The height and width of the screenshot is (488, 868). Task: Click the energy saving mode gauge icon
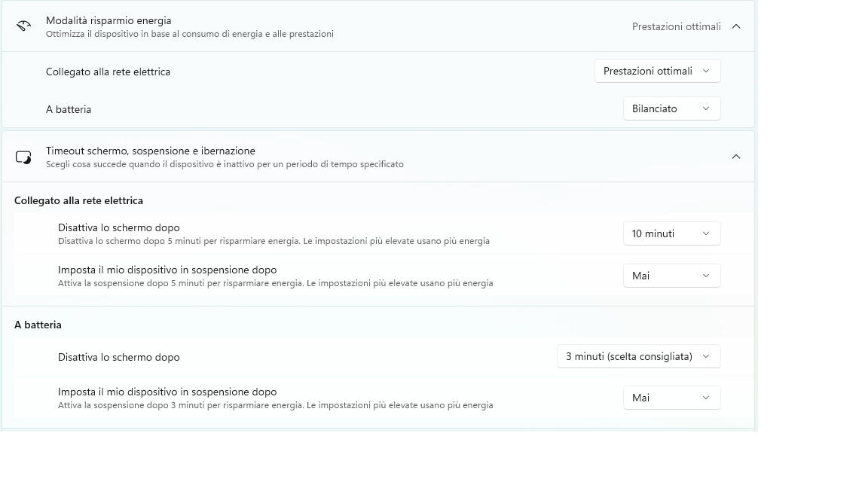[23, 26]
